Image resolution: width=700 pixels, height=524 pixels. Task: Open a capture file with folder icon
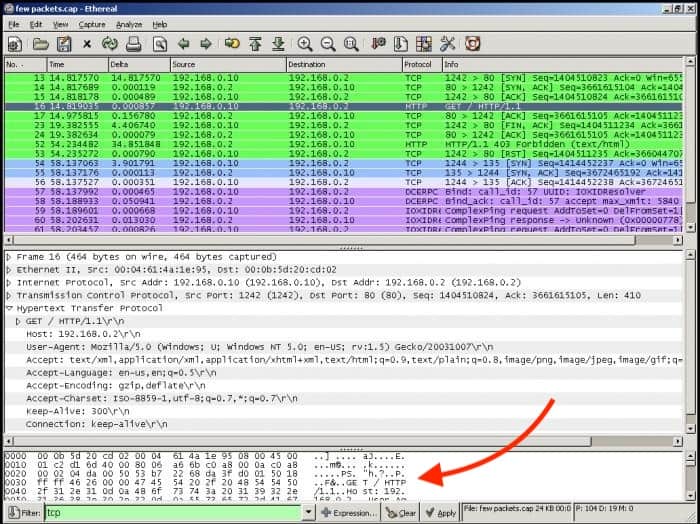41,44
